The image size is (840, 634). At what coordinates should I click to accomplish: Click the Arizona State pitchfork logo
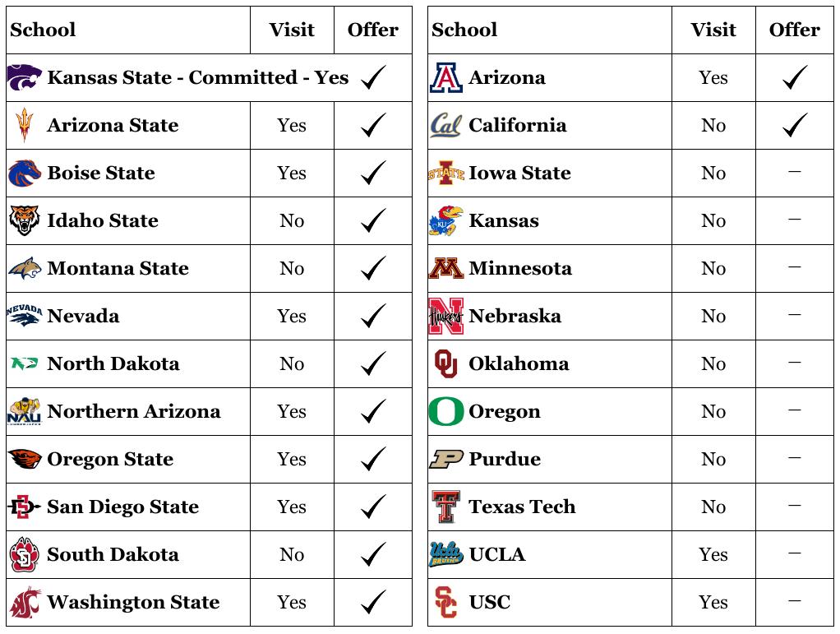tap(25, 126)
